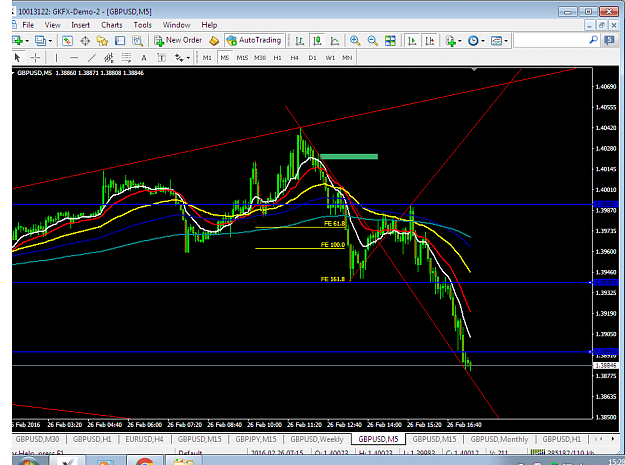Open the Tools menu
Viewport: 625px width, 465px height.
[142, 25]
